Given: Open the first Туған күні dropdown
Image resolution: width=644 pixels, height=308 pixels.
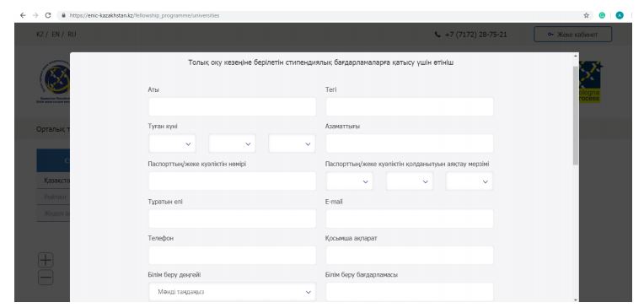Looking at the screenshot, I should (172, 143).
